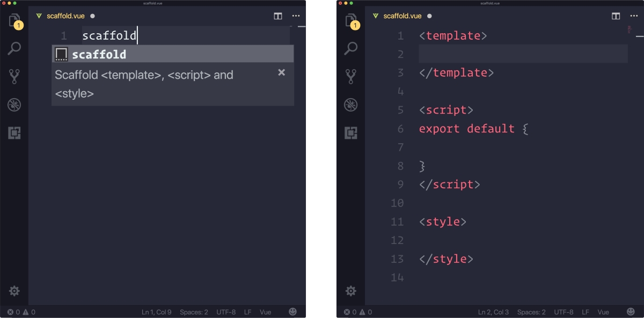
Task: Click the closing </script> tag
Action: pyautogui.click(x=450, y=184)
